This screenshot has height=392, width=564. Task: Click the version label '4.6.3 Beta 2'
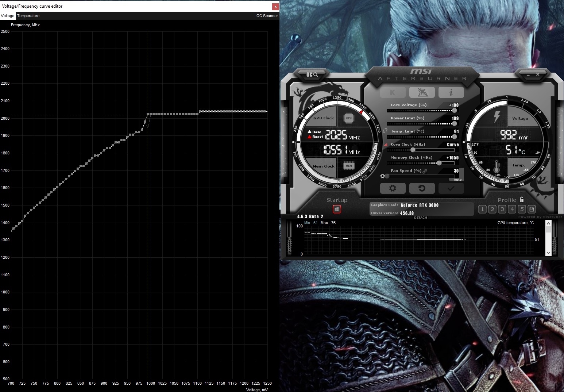[310, 216]
